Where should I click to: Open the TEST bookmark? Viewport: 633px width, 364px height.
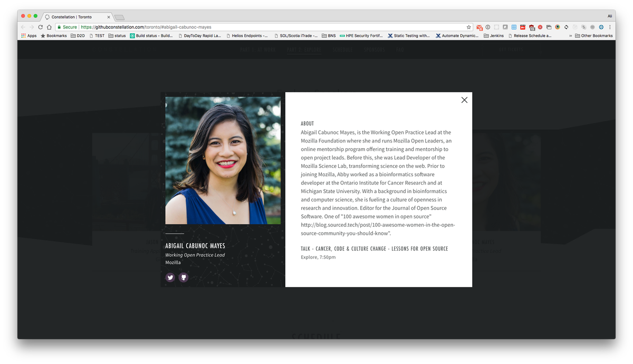click(97, 36)
